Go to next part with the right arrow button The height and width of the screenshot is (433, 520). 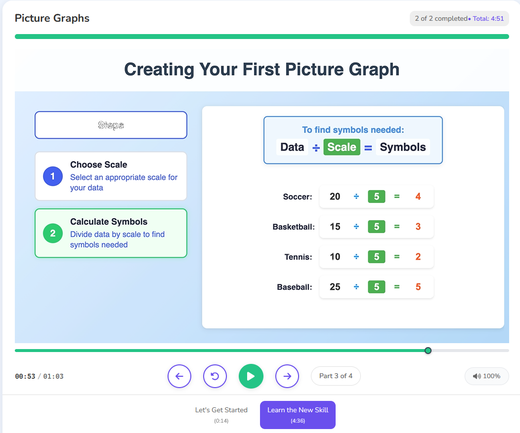click(x=287, y=376)
